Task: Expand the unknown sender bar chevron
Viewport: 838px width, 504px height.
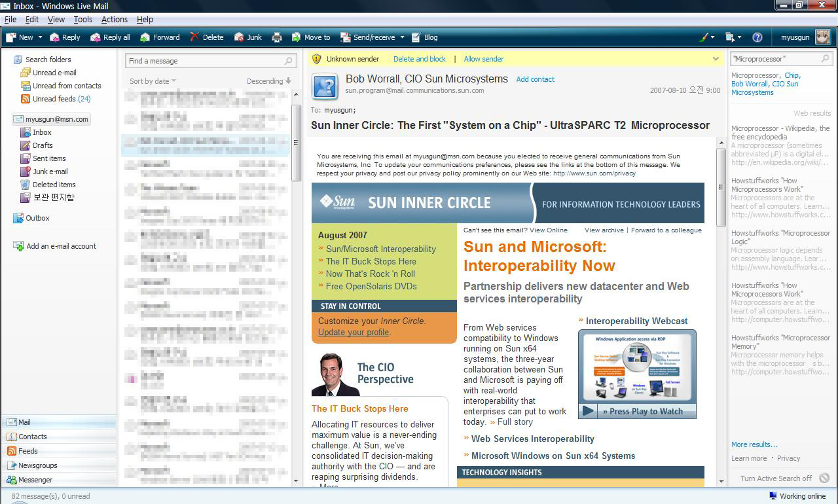Action: click(716, 59)
